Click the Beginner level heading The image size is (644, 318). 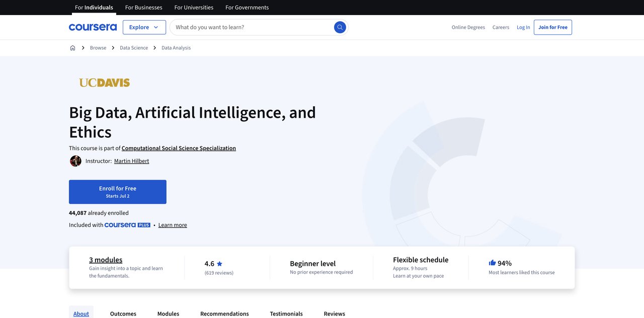click(x=313, y=263)
